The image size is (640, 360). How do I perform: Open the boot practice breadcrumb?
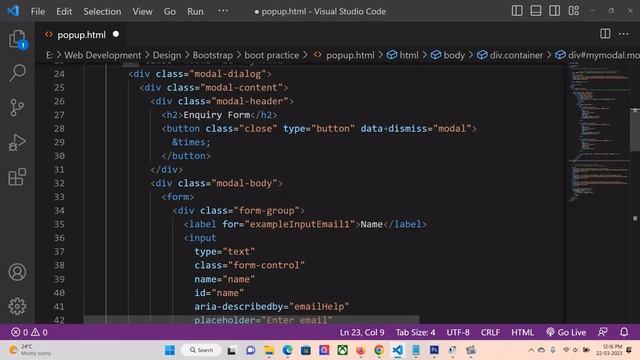(271, 55)
